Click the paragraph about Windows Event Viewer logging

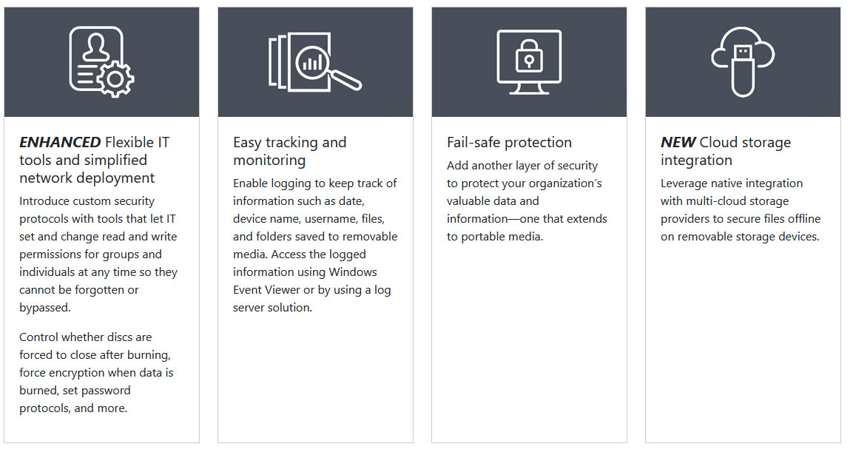[x=315, y=245]
